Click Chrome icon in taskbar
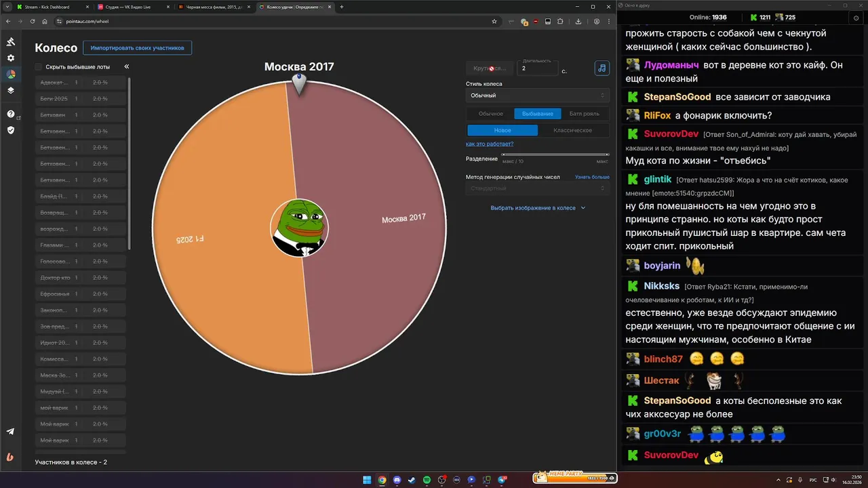 (382, 480)
